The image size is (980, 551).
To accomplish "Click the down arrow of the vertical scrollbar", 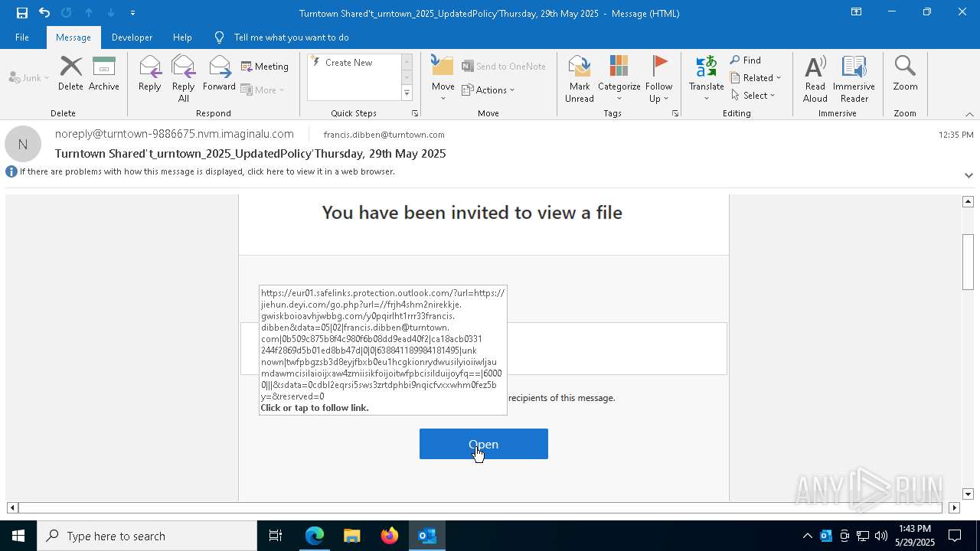I will point(968,494).
